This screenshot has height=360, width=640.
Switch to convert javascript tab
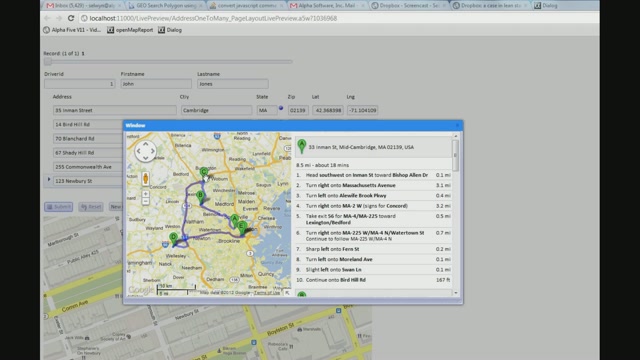(x=247, y=6)
